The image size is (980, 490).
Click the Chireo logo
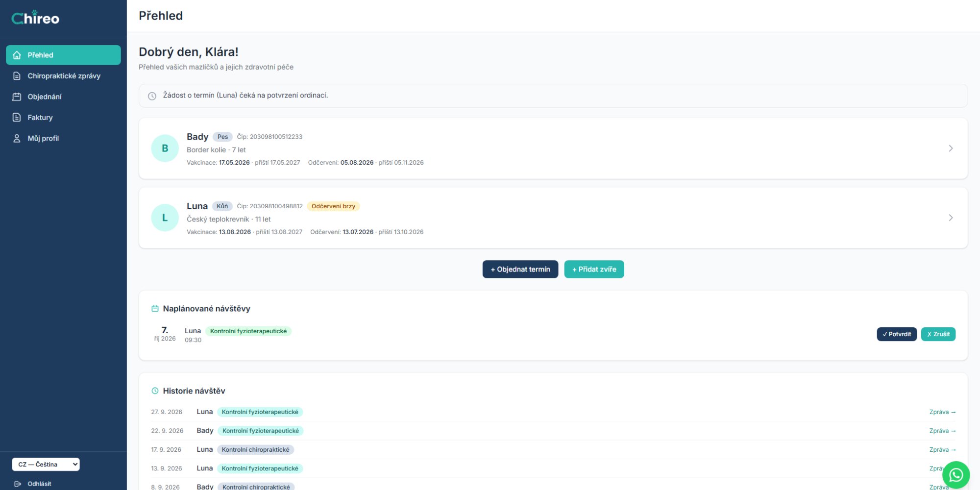click(35, 18)
